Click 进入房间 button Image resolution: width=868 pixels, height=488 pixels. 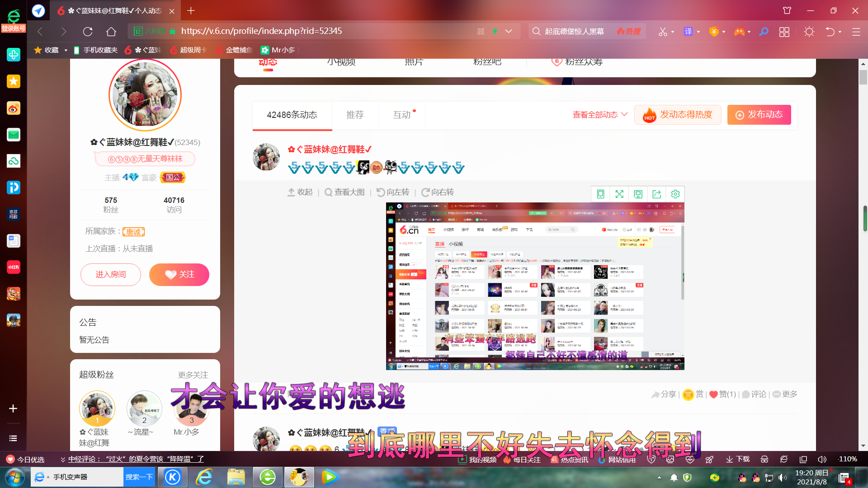pyautogui.click(x=111, y=275)
